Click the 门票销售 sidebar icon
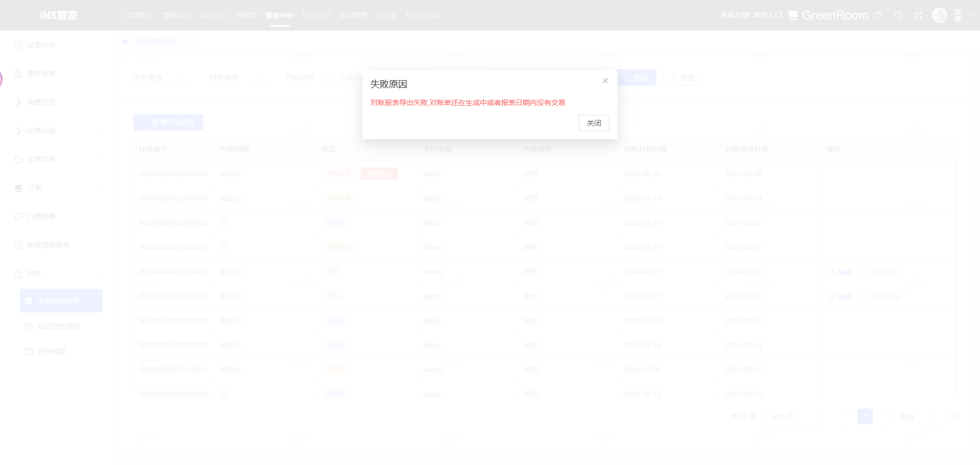 [18, 216]
